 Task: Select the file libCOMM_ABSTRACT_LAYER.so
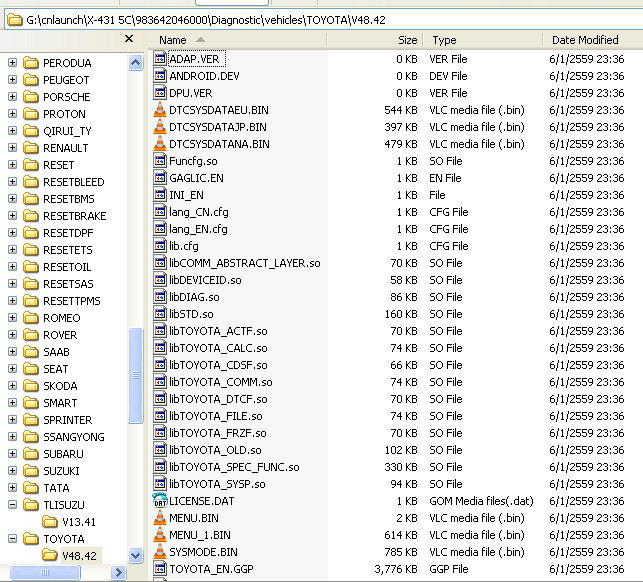pos(245,263)
